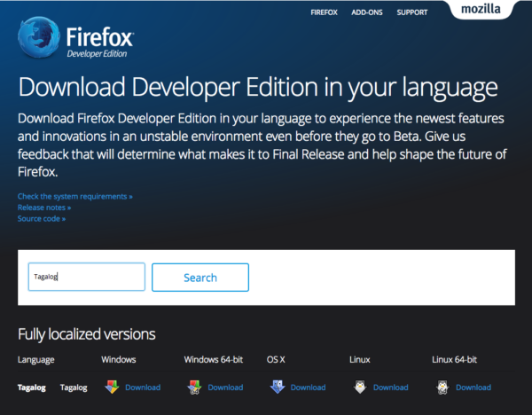The image size is (532, 415).
Task: Open the SUPPORT navigation item
Action: pyautogui.click(x=412, y=12)
